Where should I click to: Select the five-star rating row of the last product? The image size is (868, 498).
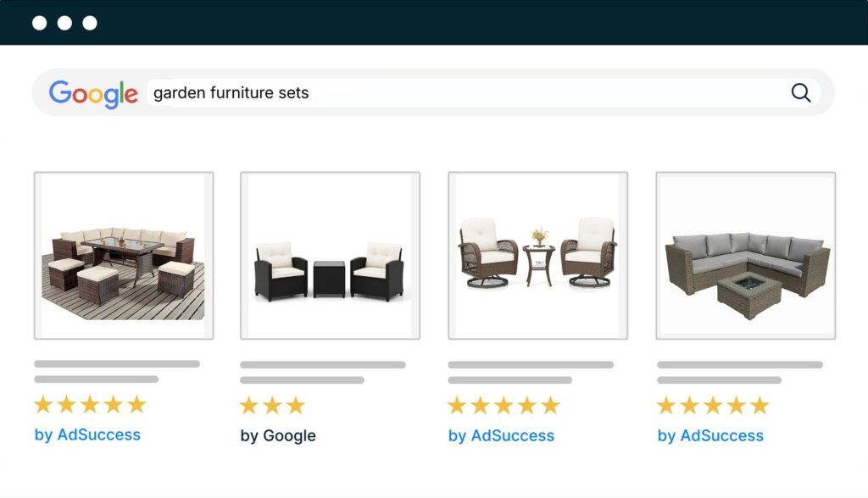[x=712, y=406]
